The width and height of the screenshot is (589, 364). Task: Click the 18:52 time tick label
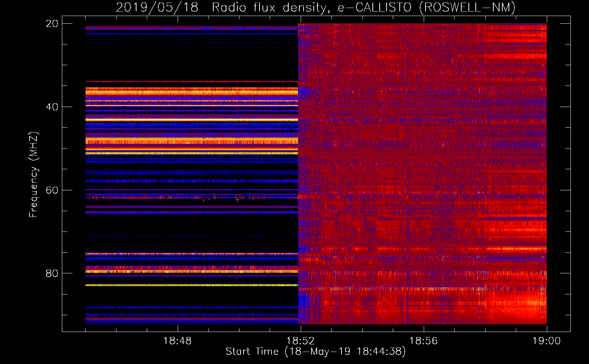click(x=300, y=341)
